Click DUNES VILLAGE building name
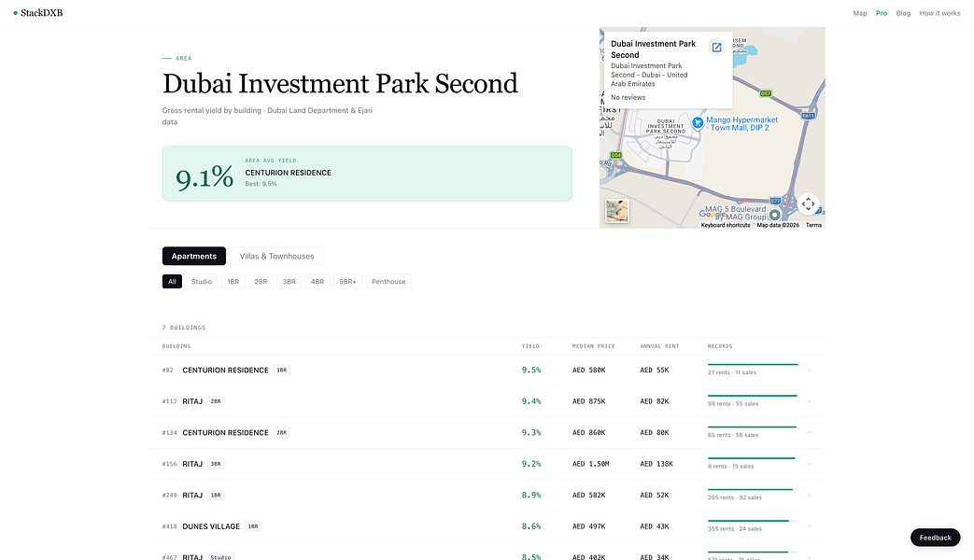Image resolution: width=974 pixels, height=560 pixels. (x=210, y=526)
